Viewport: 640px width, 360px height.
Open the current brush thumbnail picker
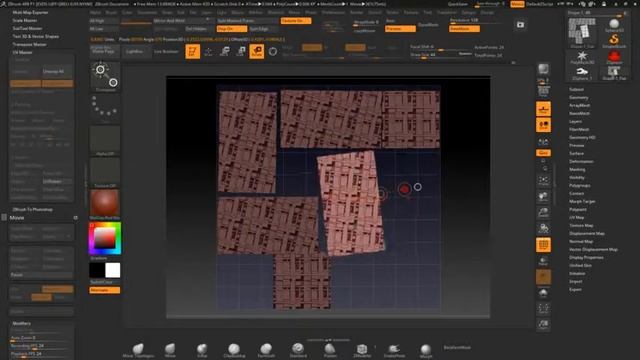tap(105, 77)
